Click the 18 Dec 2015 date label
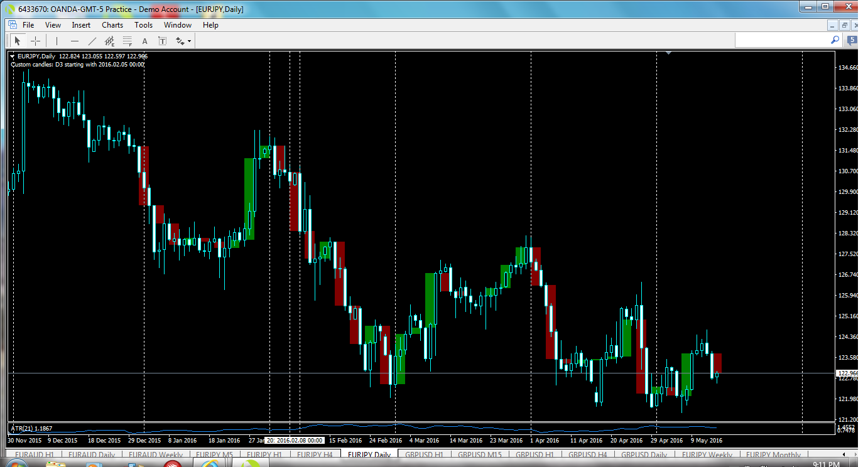The height and width of the screenshot is (467, 868). [x=104, y=441]
